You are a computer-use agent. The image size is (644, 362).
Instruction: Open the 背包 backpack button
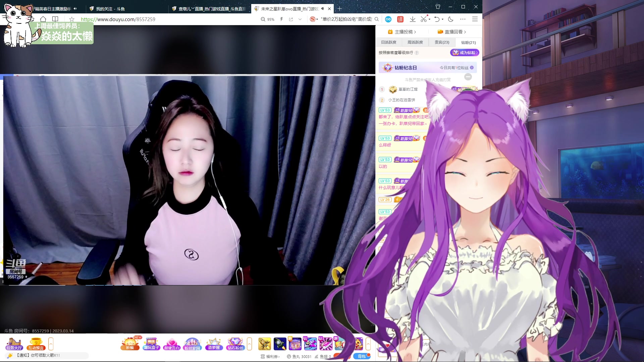(362, 356)
